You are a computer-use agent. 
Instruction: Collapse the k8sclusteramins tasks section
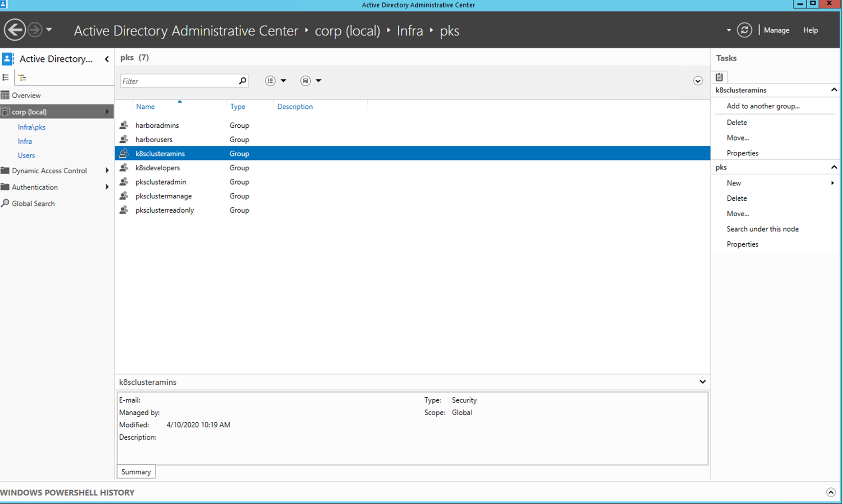(x=834, y=90)
